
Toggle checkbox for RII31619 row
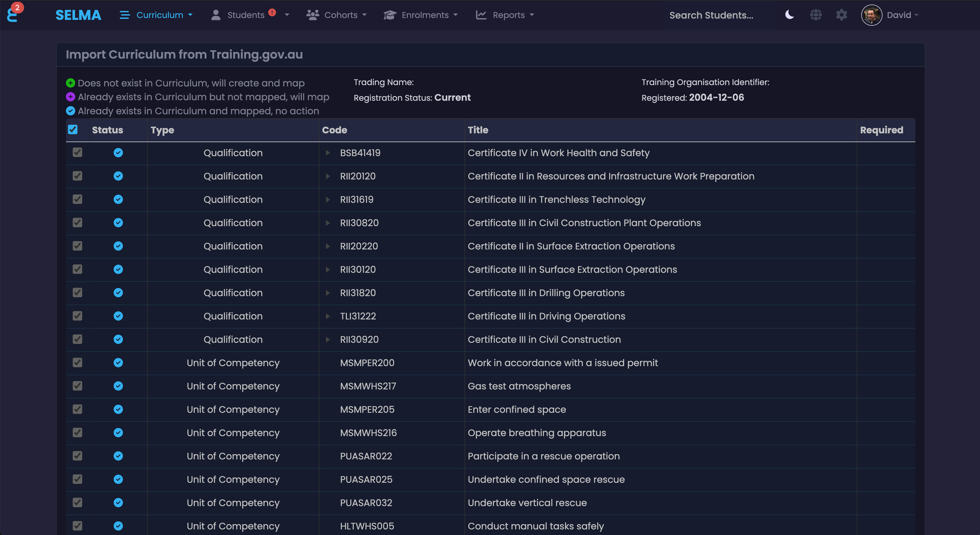(x=77, y=199)
